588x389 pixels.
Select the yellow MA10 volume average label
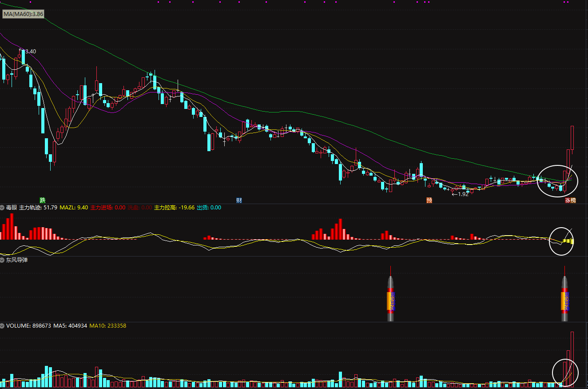click(108, 326)
